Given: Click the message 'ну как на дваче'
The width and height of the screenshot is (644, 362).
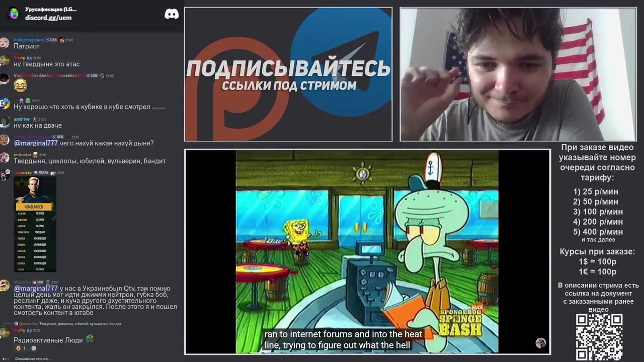Looking at the screenshot, I should [38, 126].
